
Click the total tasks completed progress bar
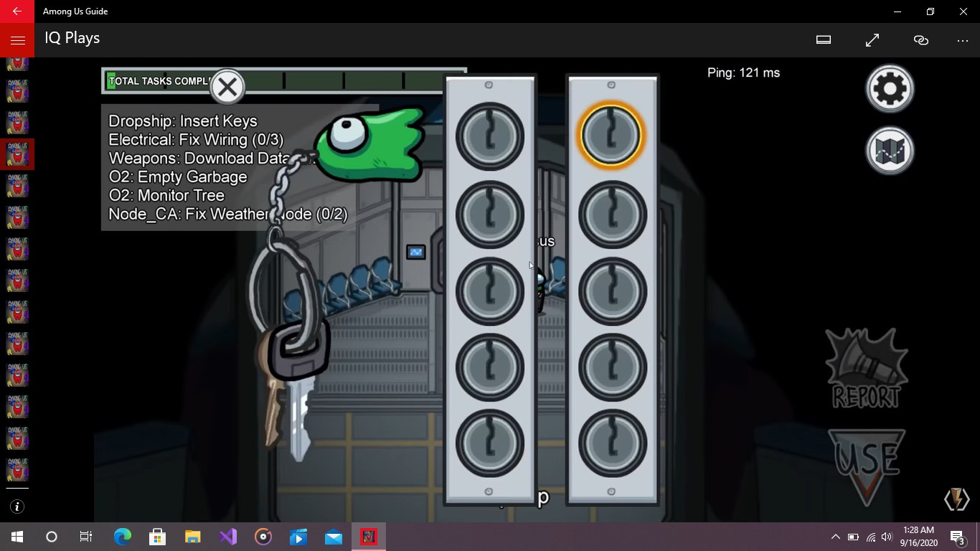[284, 80]
